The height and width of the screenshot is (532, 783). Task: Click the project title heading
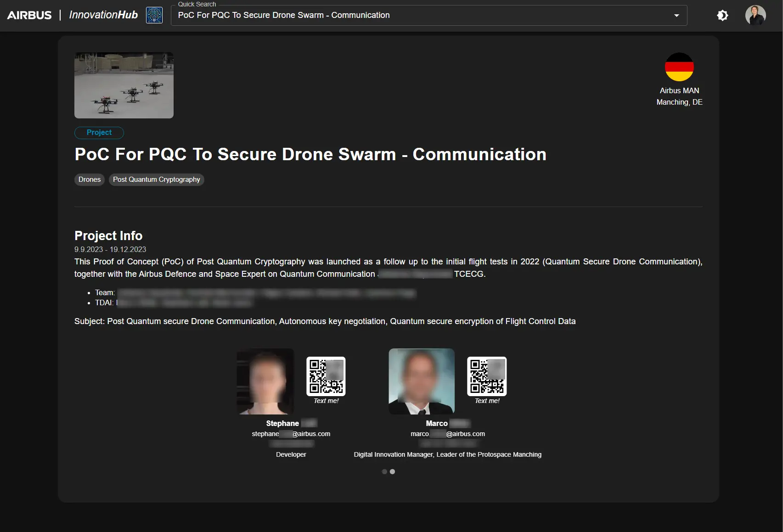(310, 154)
